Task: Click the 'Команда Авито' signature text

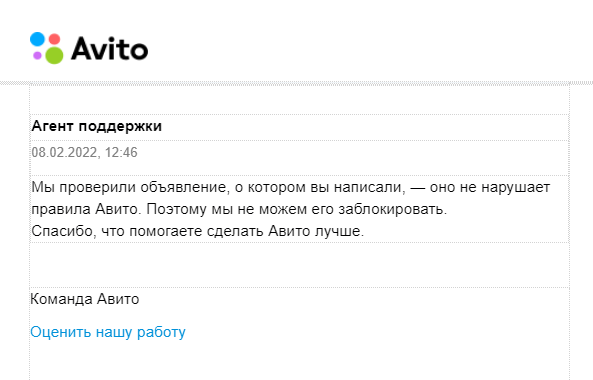Action: (x=85, y=299)
